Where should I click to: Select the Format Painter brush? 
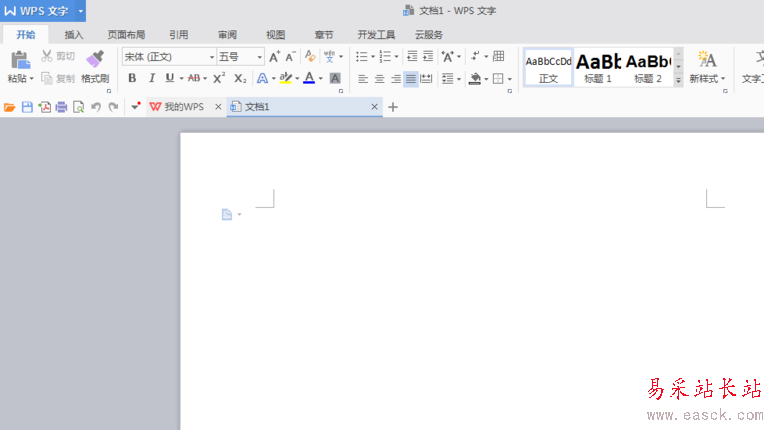point(95,59)
